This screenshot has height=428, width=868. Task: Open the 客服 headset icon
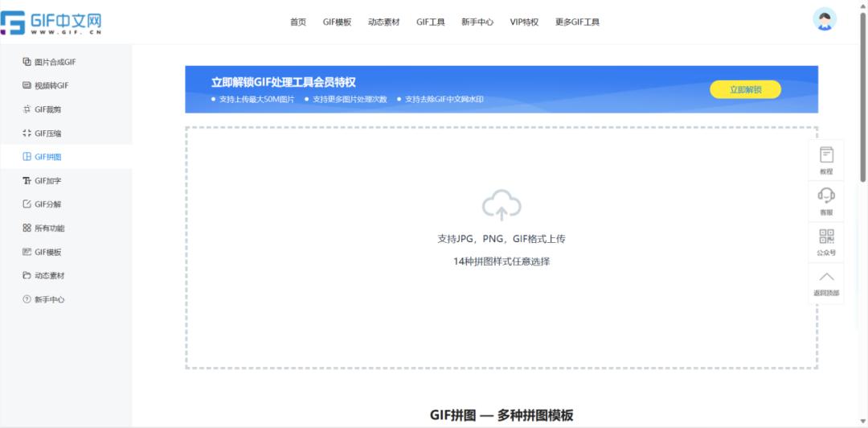(826, 195)
